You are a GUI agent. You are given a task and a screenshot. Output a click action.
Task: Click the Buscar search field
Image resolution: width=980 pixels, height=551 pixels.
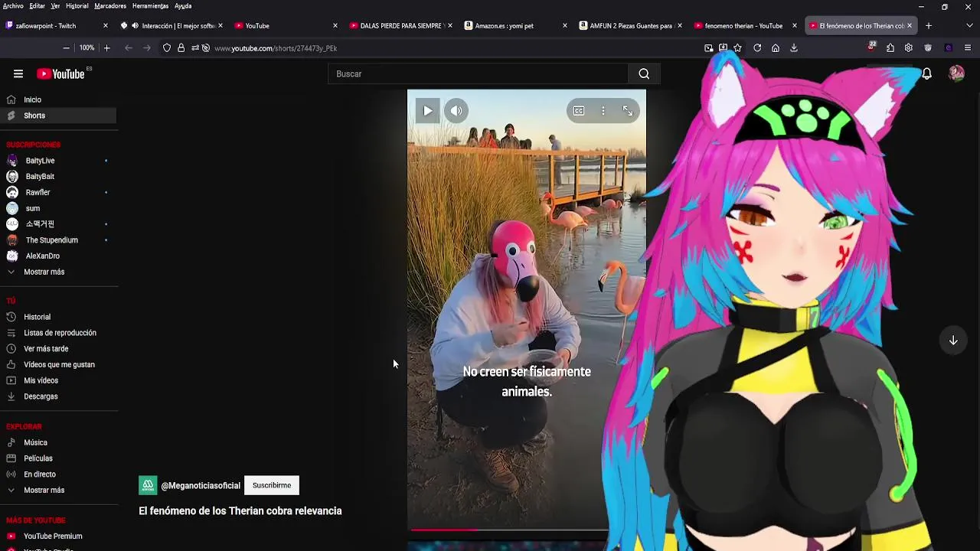point(478,74)
